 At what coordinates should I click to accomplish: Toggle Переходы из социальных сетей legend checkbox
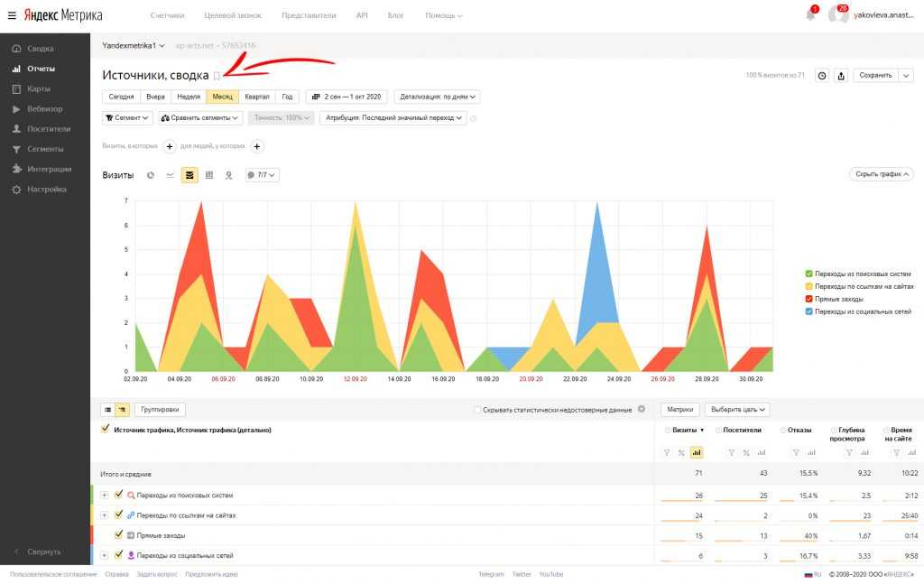coord(809,311)
